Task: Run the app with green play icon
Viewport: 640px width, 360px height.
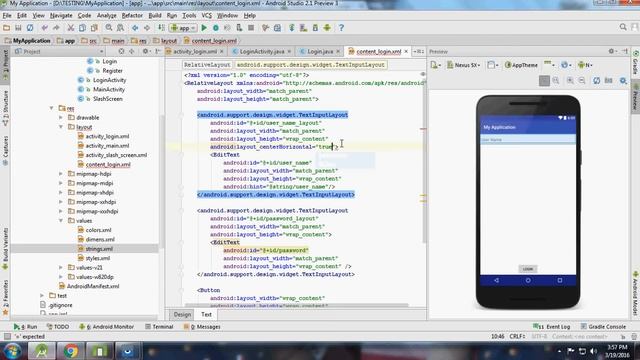Action: [204, 28]
